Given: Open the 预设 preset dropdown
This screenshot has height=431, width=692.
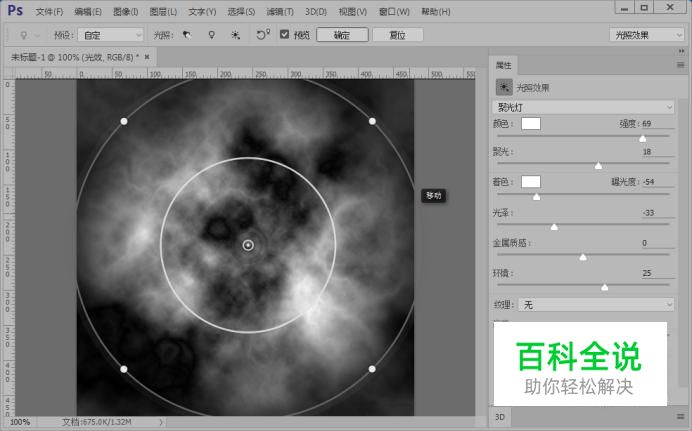Looking at the screenshot, I should pos(110,35).
